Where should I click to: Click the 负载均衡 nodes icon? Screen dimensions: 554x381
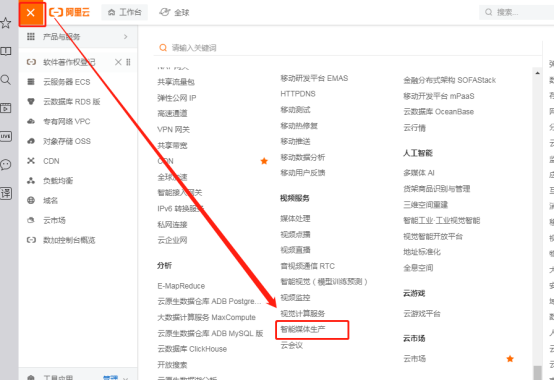31,181
